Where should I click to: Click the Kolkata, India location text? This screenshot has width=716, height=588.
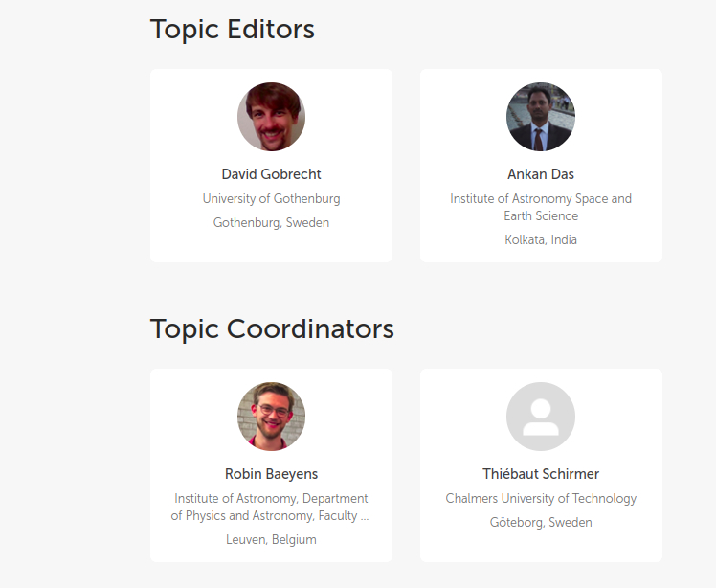[541, 240]
